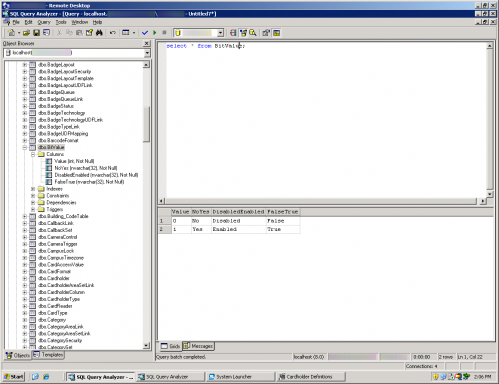This screenshot has width=499, height=384.
Task: Select the DisabledEnabled nvarchar column
Action: (96, 175)
